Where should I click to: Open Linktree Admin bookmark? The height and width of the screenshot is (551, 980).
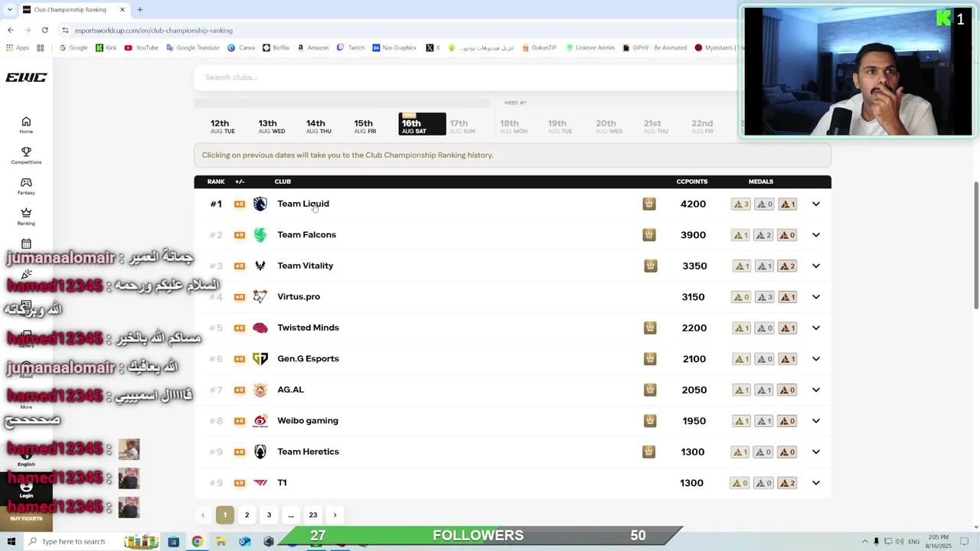pyautogui.click(x=590, y=47)
